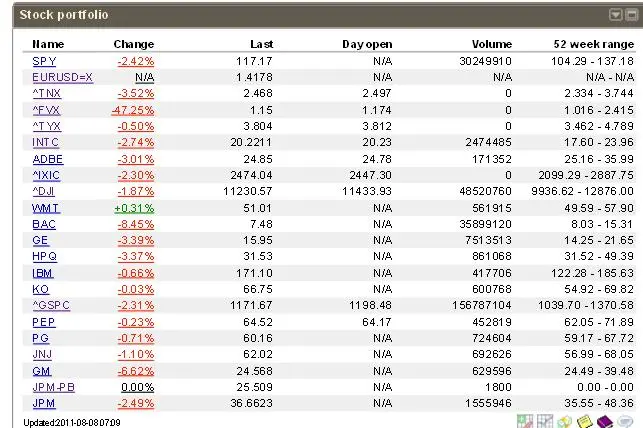Image resolution: width=643 pixels, height=428 pixels.
Task: Open the SPY ticker link
Action: 44,61
